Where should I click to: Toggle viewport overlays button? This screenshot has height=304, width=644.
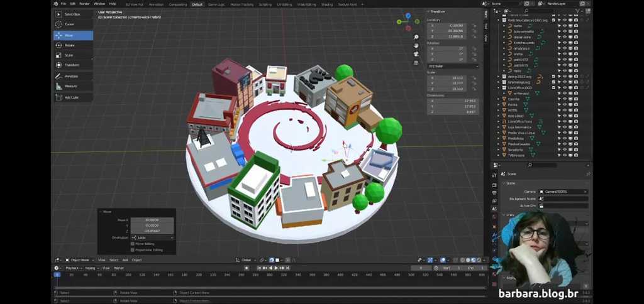[x=443, y=260]
